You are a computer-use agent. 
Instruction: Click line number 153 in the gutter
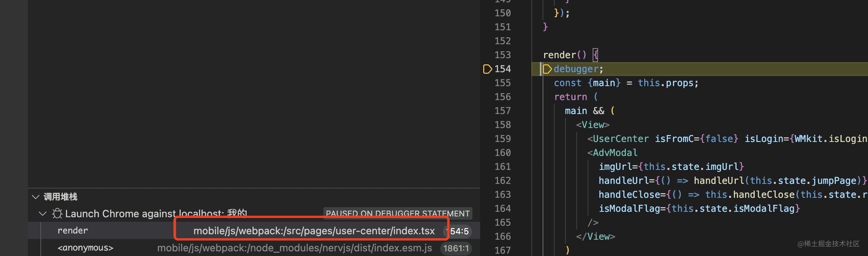click(503, 55)
